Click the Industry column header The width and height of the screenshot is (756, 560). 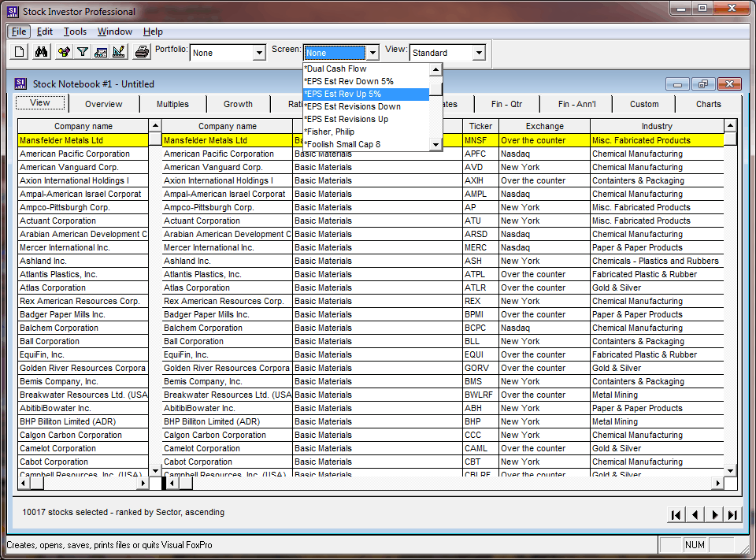coord(656,126)
